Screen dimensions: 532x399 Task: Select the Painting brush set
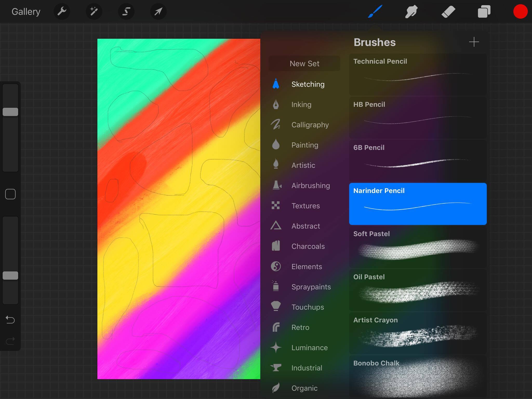[304, 145]
